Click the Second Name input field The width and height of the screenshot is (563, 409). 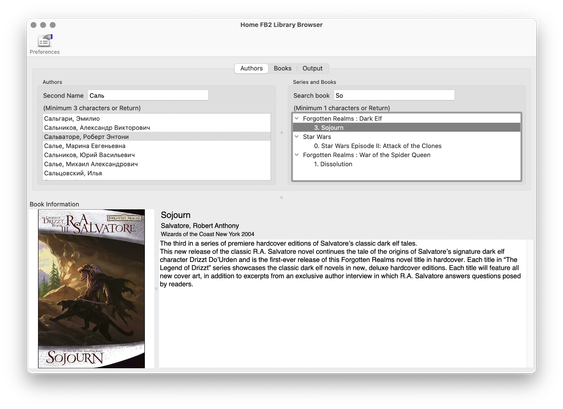coord(148,96)
